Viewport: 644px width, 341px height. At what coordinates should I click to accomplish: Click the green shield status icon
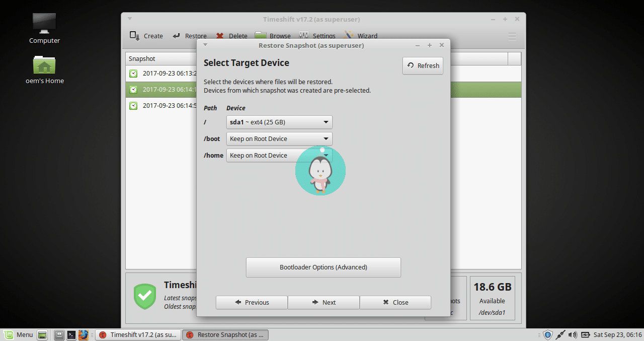(x=144, y=296)
